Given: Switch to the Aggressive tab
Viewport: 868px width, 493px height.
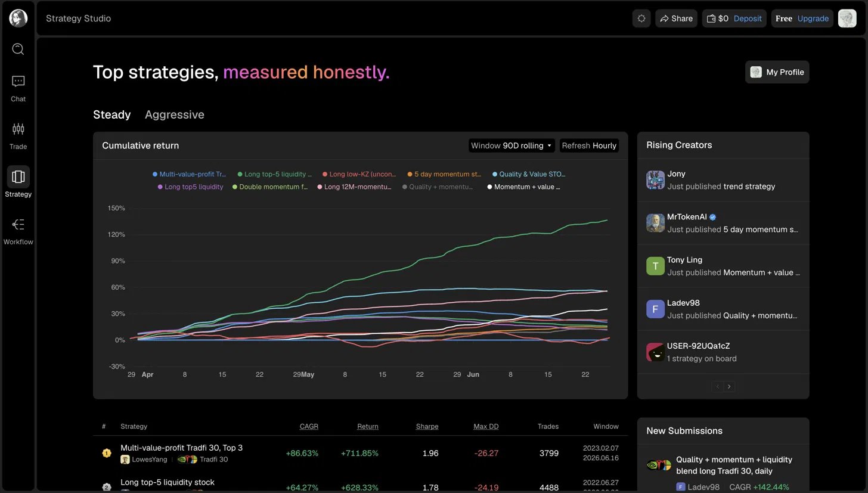Looking at the screenshot, I should 175,114.
